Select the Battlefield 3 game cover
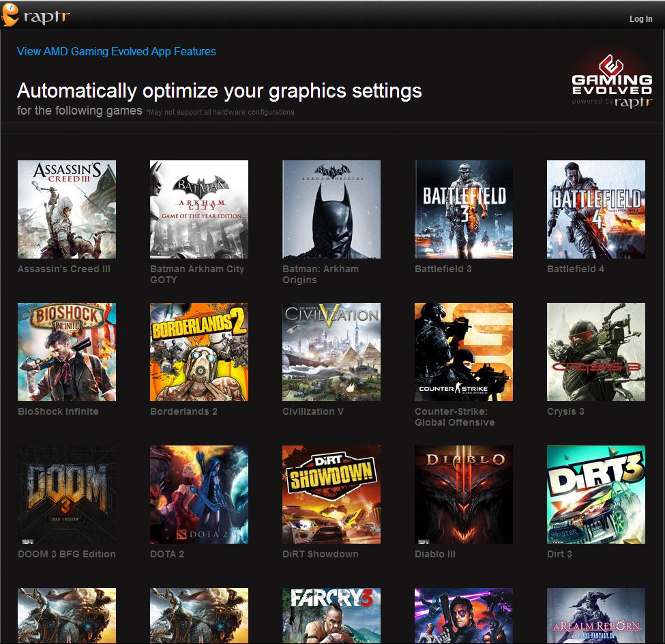 (x=464, y=209)
